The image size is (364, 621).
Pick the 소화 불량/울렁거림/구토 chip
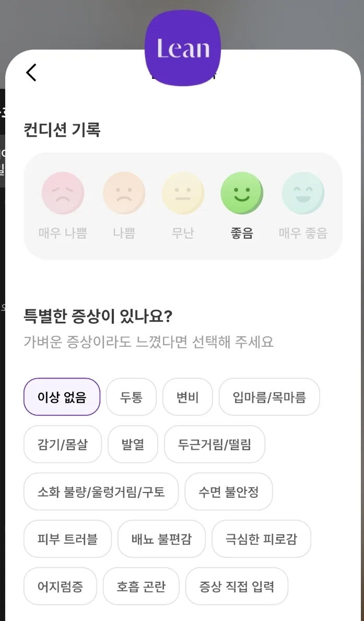(x=101, y=491)
